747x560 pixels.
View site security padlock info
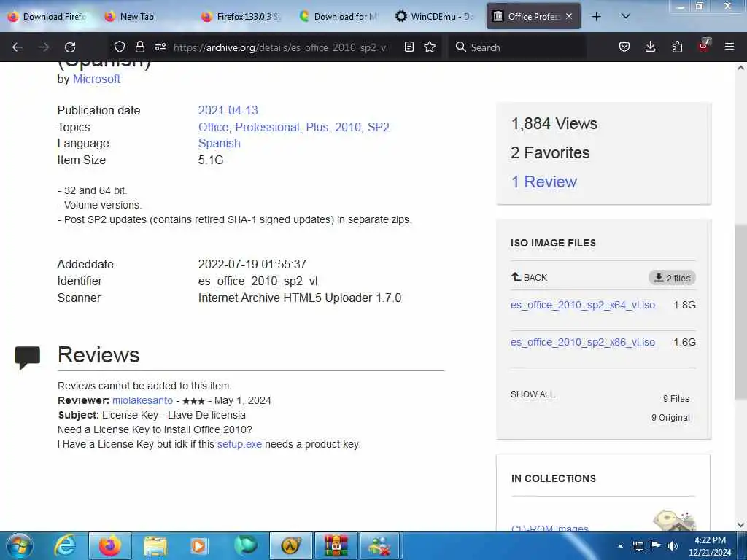point(139,47)
